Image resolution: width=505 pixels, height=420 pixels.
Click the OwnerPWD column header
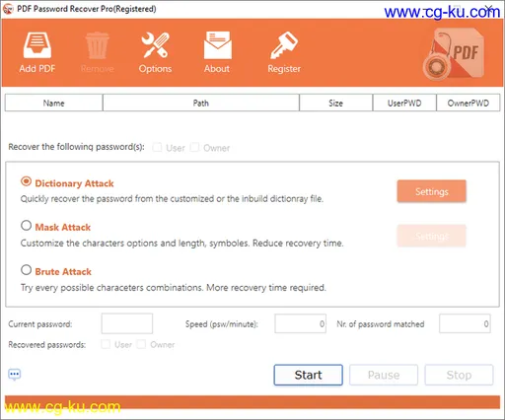(469, 103)
